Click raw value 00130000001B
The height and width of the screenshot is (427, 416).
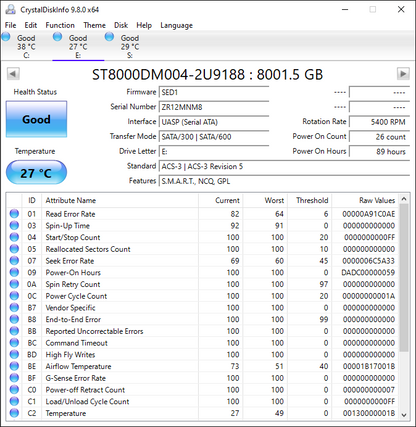pyautogui.click(x=369, y=413)
